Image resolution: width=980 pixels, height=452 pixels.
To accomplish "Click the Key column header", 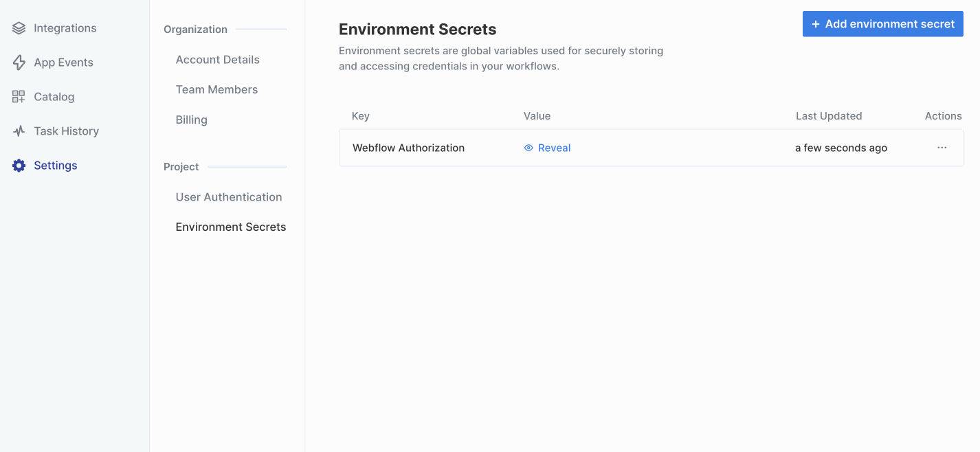I will pos(361,116).
